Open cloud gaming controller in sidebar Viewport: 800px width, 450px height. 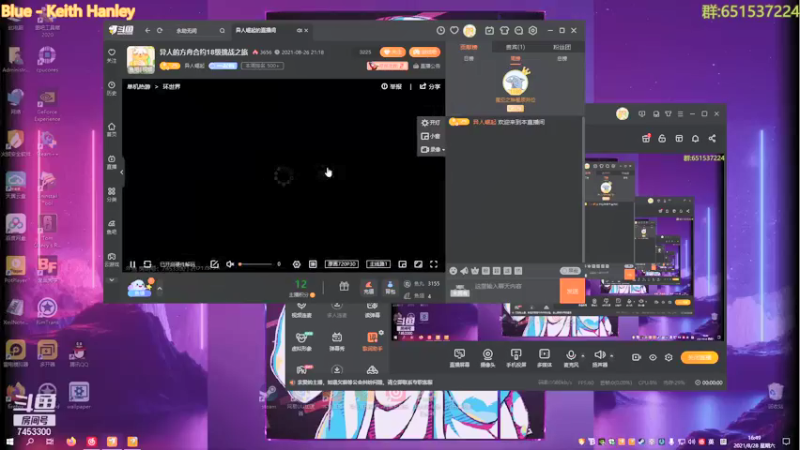pos(112,260)
